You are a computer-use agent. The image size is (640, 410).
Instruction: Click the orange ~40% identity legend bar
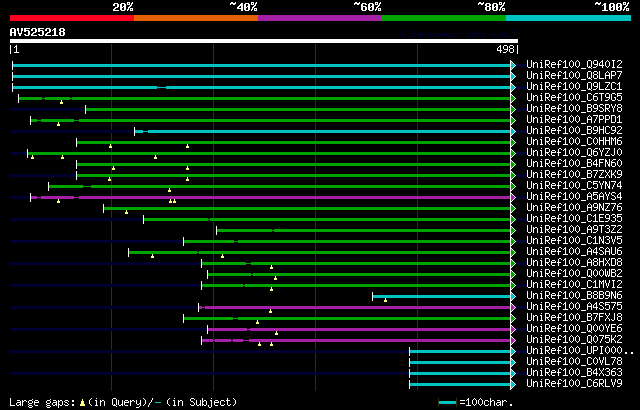tap(196, 18)
